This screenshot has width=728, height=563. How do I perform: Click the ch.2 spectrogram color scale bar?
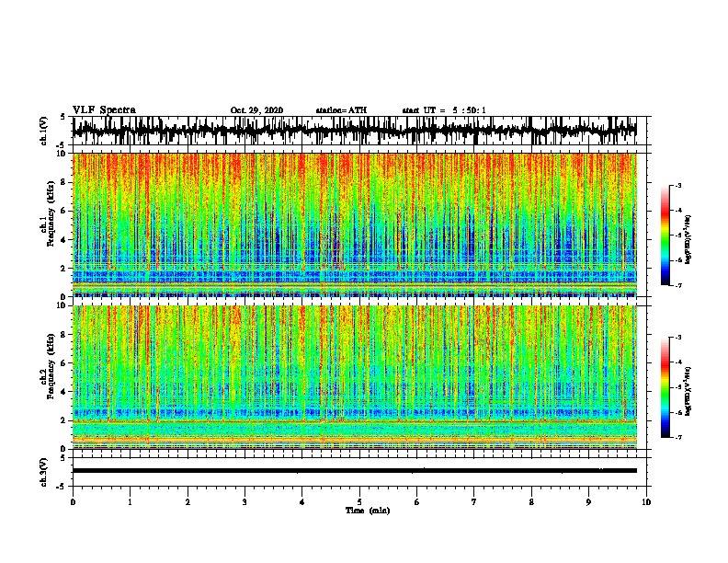pyautogui.click(x=665, y=387)
